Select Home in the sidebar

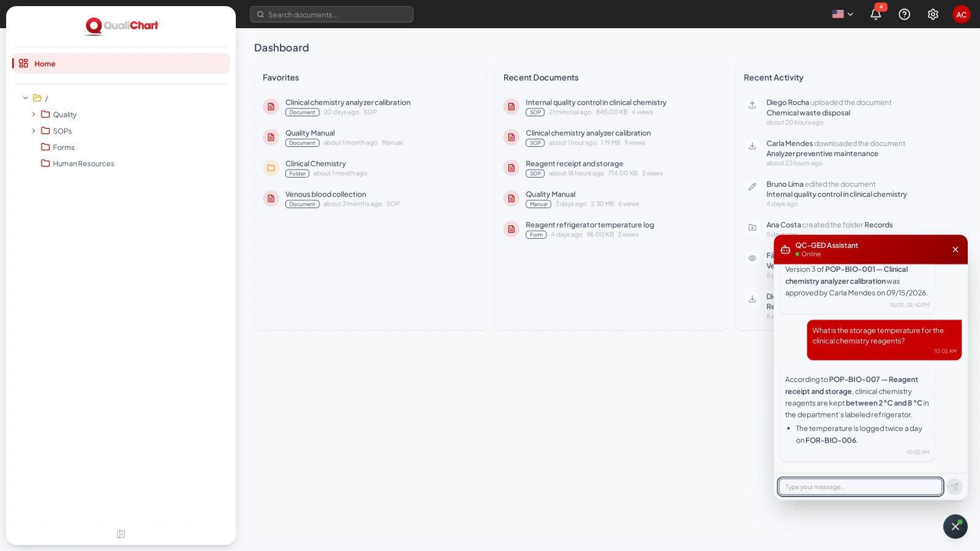pos(121,64)
